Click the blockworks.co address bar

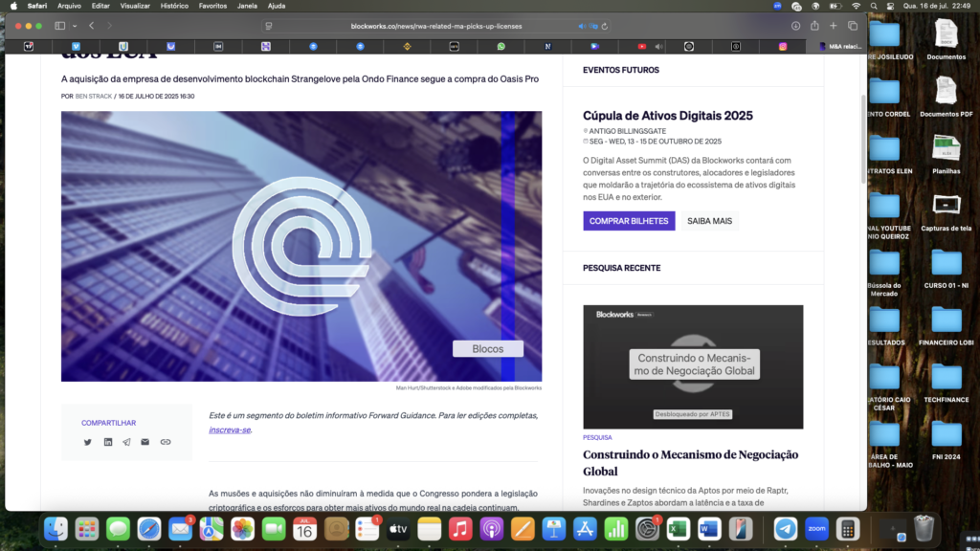pos(435,26)
